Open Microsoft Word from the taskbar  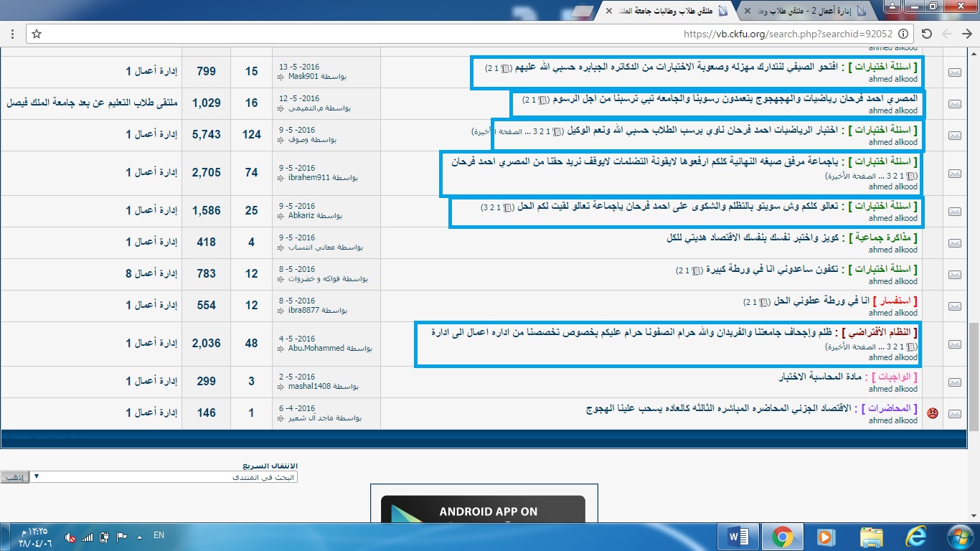738,537
